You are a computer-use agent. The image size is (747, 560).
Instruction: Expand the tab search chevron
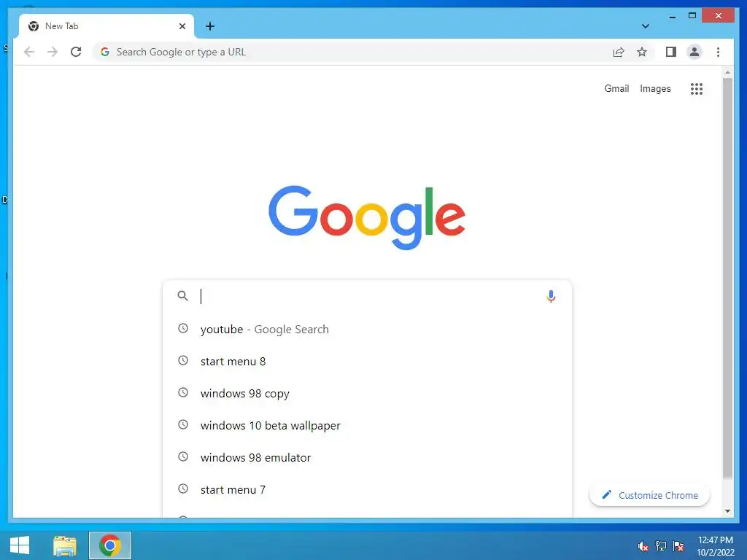pyautogui.click(x=645, y=26)
